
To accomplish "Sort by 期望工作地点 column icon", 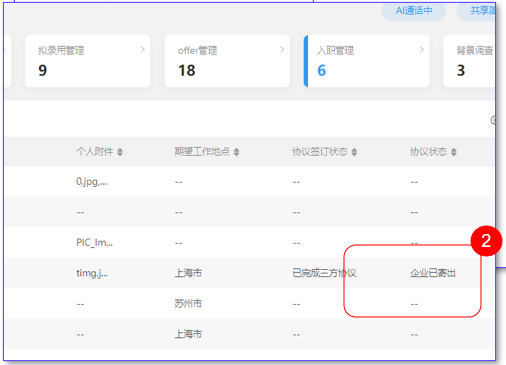I will (236, 152).
